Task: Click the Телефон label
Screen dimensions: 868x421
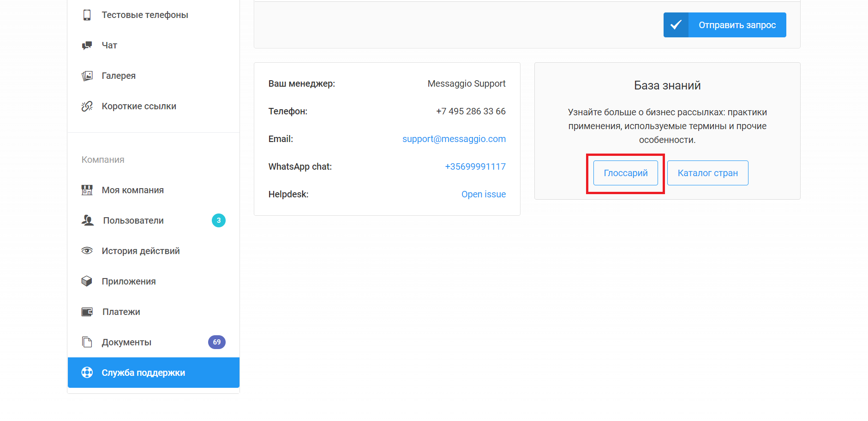Action: 288,111
